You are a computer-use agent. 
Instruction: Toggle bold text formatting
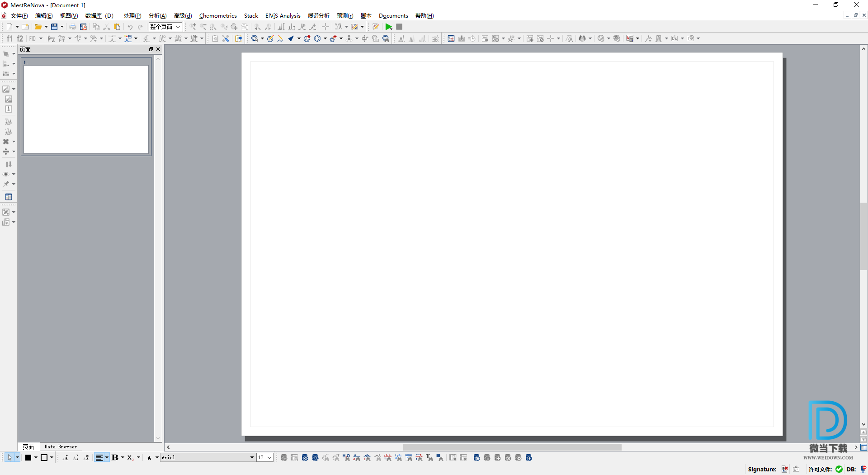click(x=115, y=457)
